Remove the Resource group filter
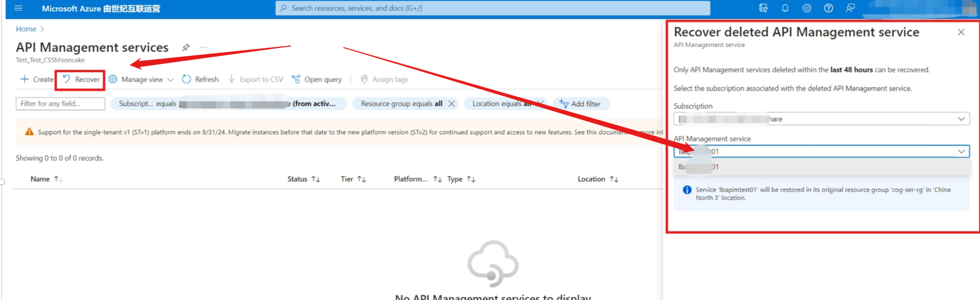 (x=451, y=104)
